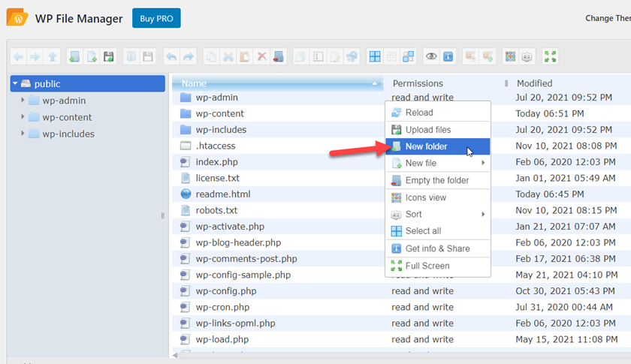Click the red X Delete icon
This screenshot has width=631, height=364.
point(261,57)
